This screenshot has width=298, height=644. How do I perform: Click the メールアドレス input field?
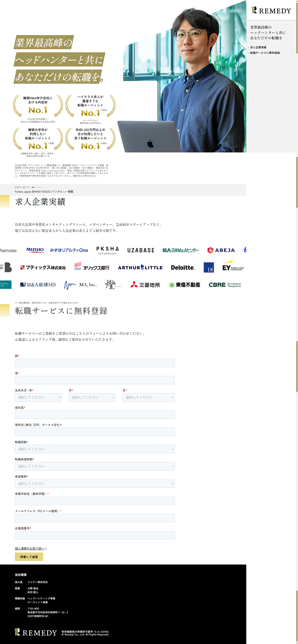coord(95,518)
